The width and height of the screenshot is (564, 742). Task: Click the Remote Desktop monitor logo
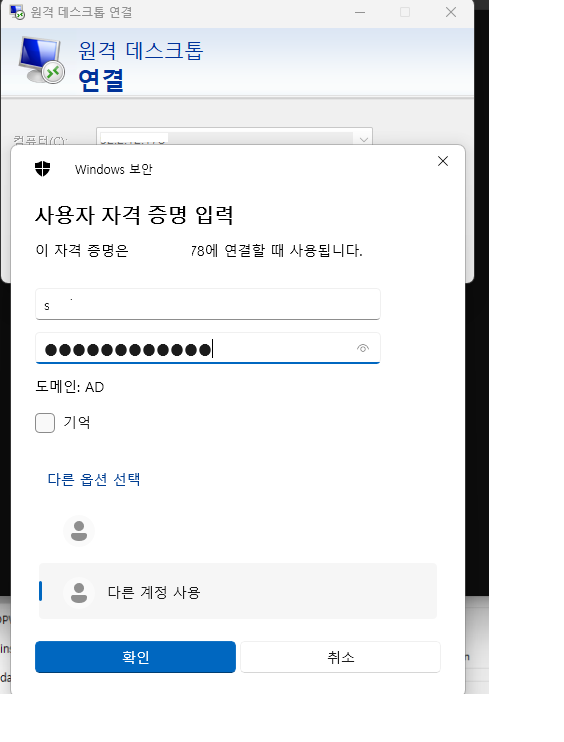[41, 61]
